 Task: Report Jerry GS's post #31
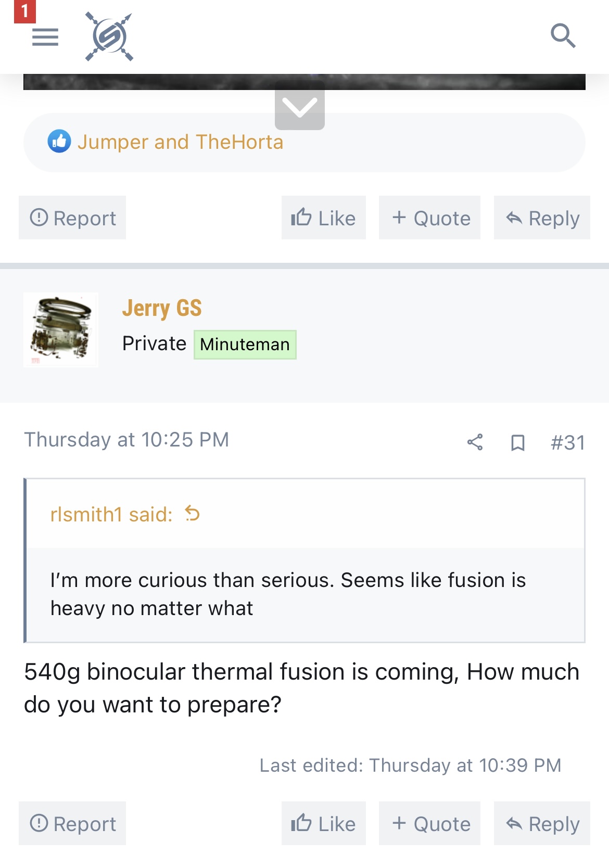[72, 823]
